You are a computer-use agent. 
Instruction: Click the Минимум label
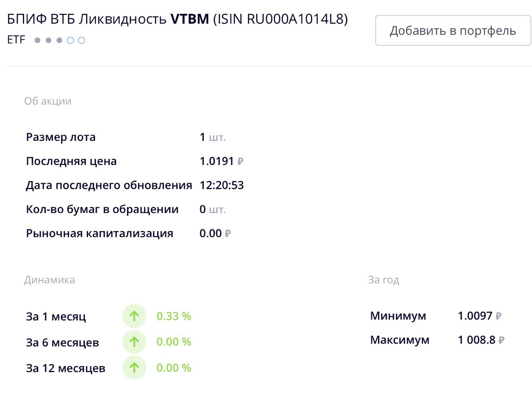pyautogui.click(x=398, y=316)
